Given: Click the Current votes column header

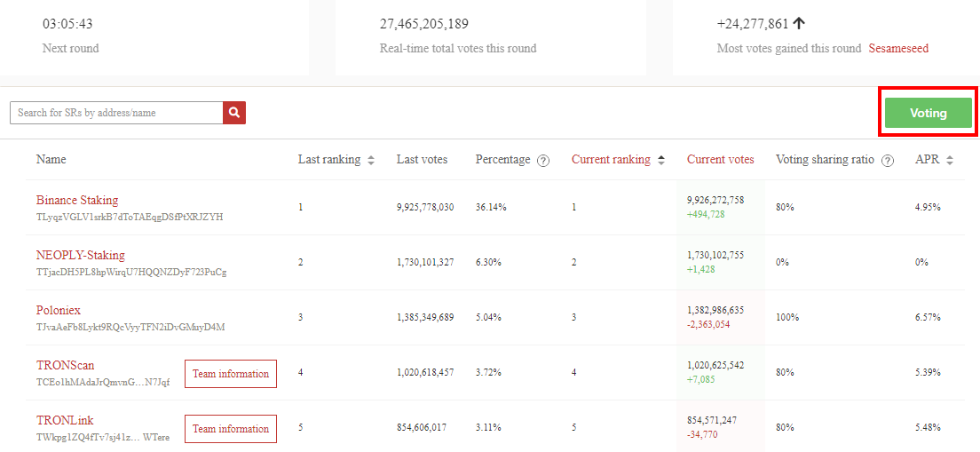Looking at the screenshot, I should coord(721,160).
